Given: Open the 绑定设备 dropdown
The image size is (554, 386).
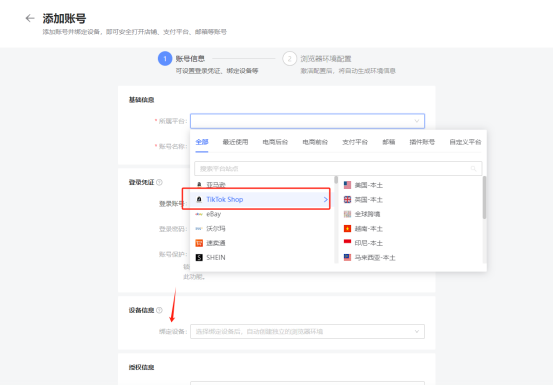Looking at the screenshot, I should (307, 331).
